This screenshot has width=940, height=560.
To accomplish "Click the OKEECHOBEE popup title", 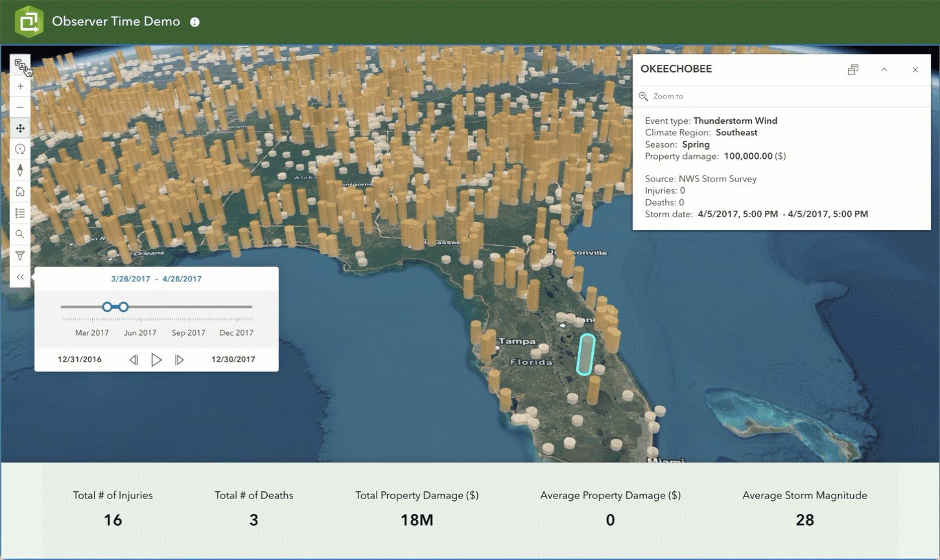I will click(676, 69).
